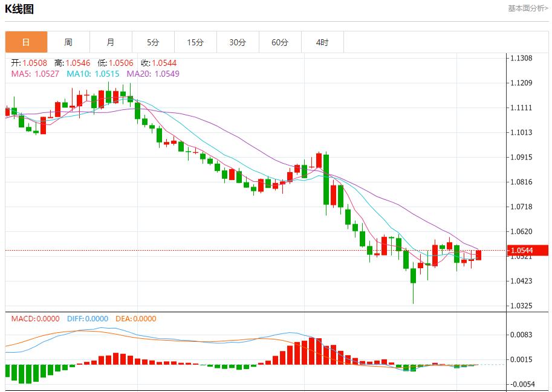Click the red 1.0544 current price tag
552x392 pixels.
pos(528,250)
